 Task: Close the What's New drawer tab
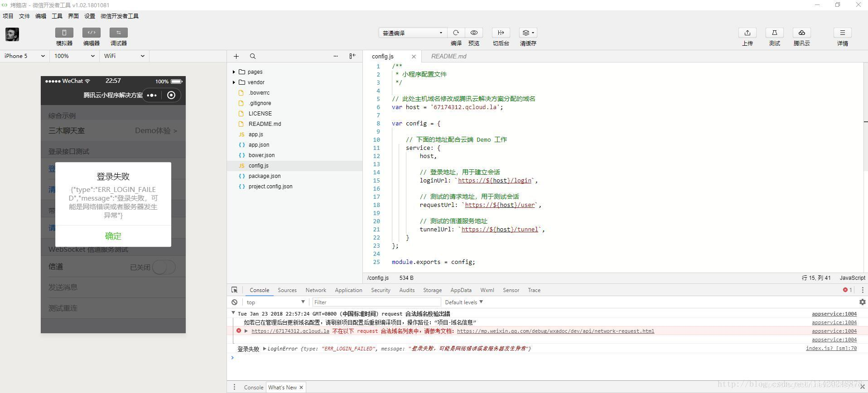point(301,388)
